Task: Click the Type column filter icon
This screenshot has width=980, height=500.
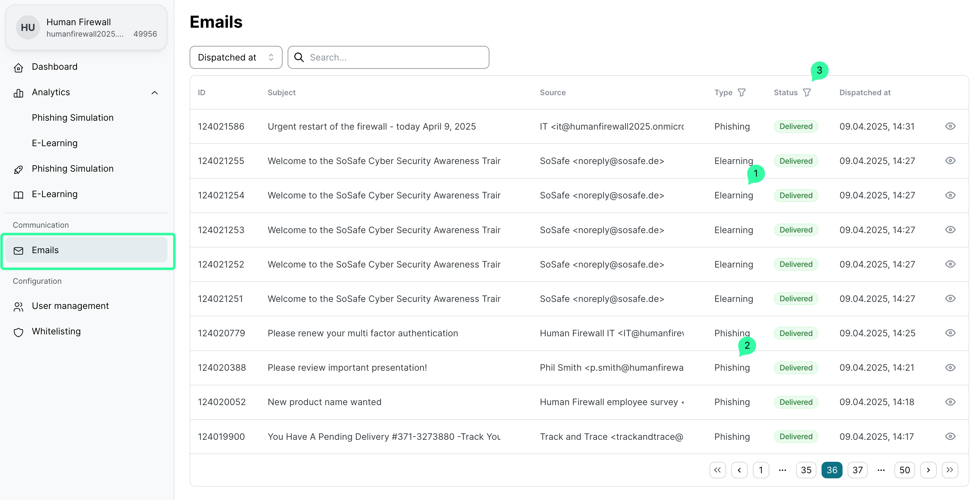Action: [x=741, y=93]
